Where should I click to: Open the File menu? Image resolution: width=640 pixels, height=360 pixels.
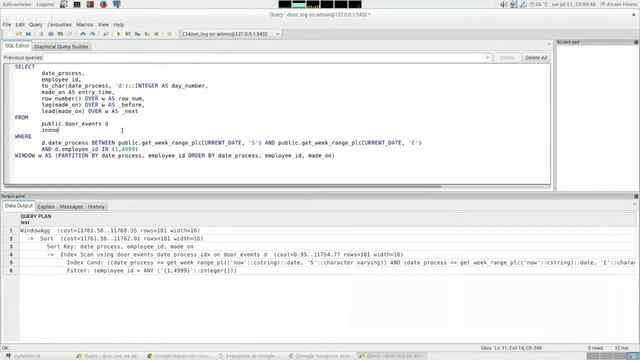click(x=7, y=24)
